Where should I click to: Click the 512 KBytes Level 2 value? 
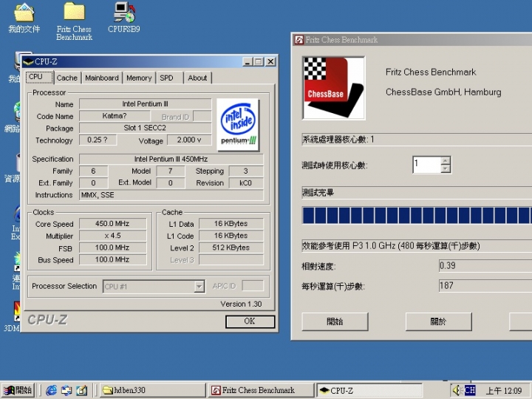click(231, 248)
